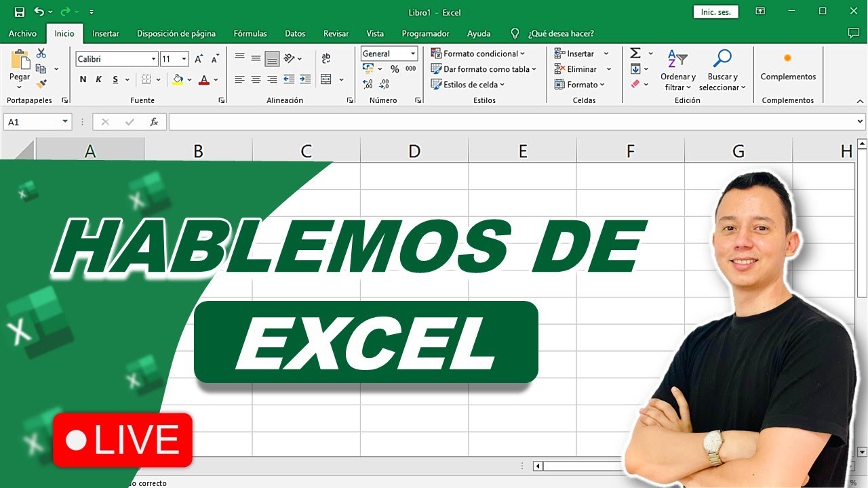Switch to the Datos tab

(x=295, y=33)
